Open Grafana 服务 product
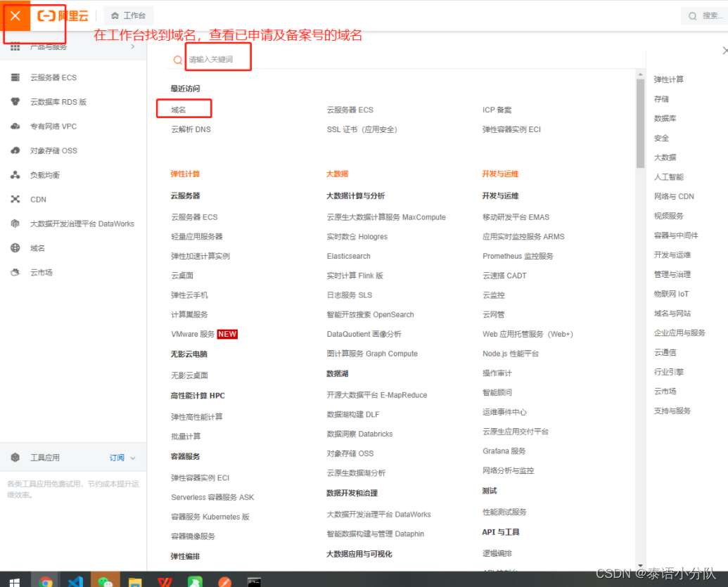This screenshot has width=728, height=587. pos(504,451)
